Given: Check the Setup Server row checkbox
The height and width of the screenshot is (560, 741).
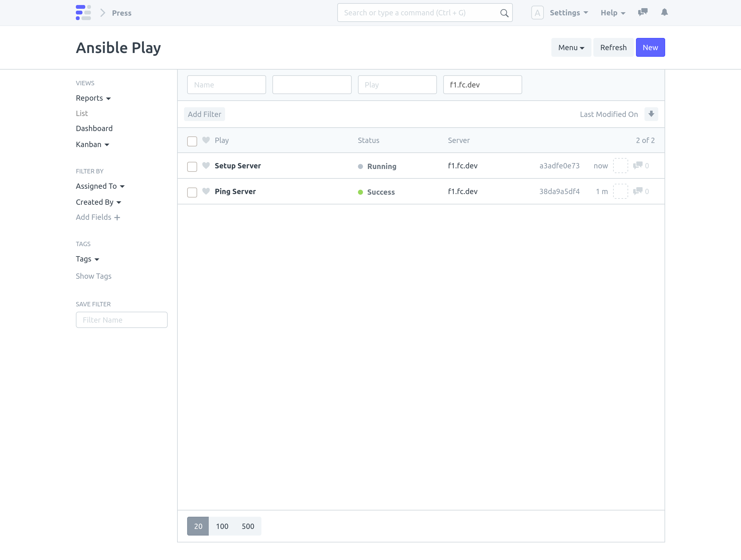Looking at the screenshot, I should coord(192,166).
